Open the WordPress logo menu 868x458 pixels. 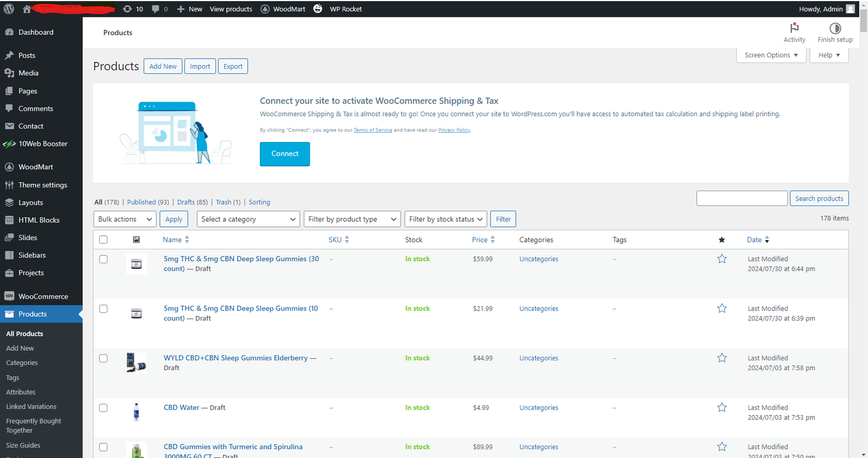pyautogui.click(x=9, y=9)
